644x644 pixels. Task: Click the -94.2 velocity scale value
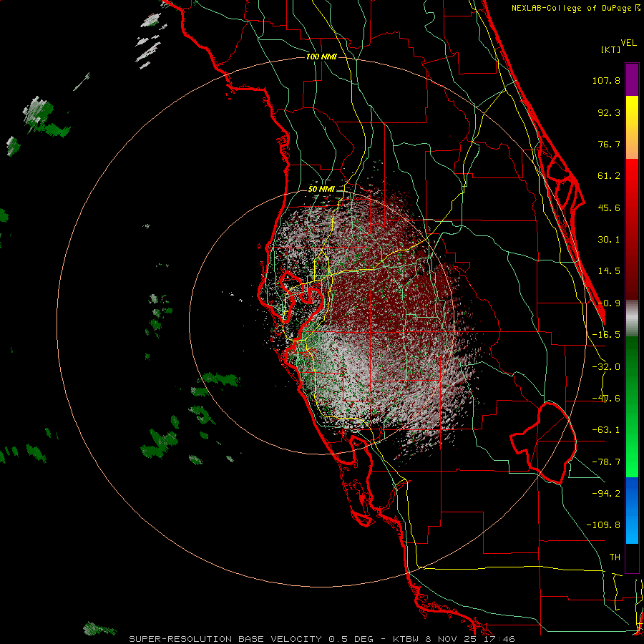coord(606,493)
